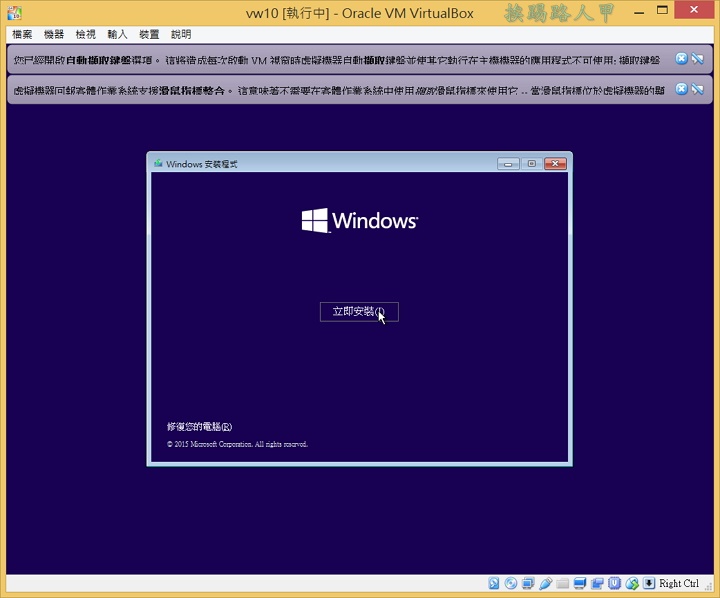Click the USB devices status icon

pos(546,583)
